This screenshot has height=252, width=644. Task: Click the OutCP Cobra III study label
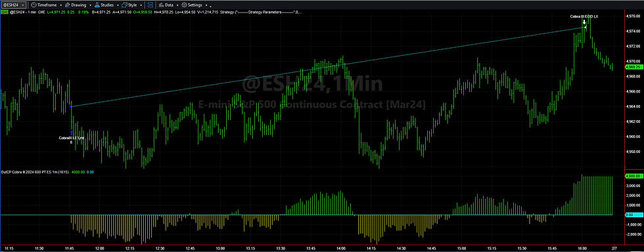point(35,172)
